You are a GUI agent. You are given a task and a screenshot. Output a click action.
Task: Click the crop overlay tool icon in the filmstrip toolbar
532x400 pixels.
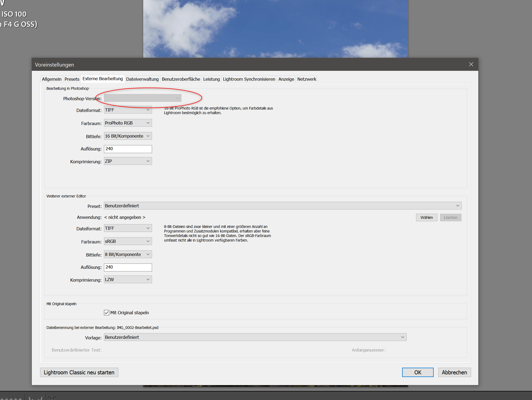pyautogui.click(x=52, y=398)
